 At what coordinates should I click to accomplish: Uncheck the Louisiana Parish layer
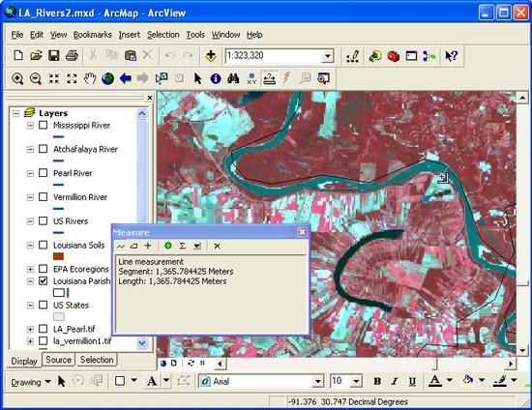(44, 281)
